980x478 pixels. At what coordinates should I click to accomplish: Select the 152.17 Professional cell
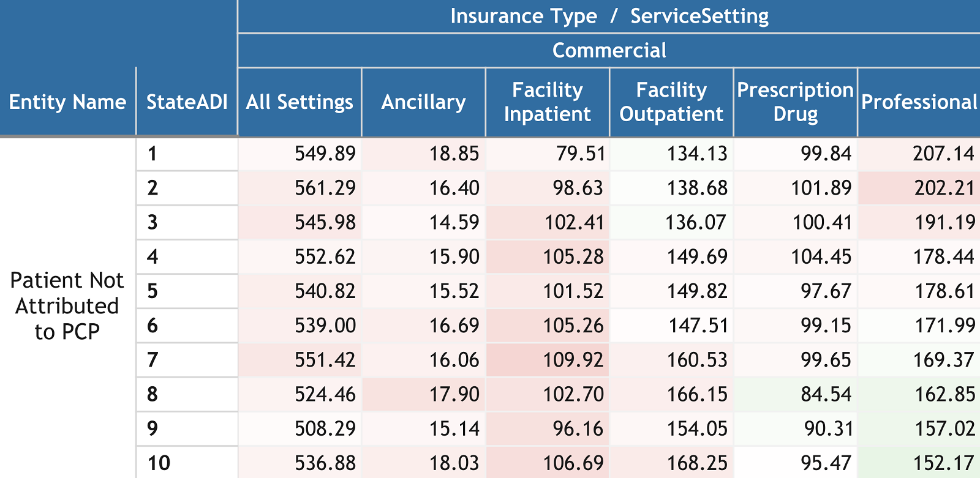tap(944, 463)
